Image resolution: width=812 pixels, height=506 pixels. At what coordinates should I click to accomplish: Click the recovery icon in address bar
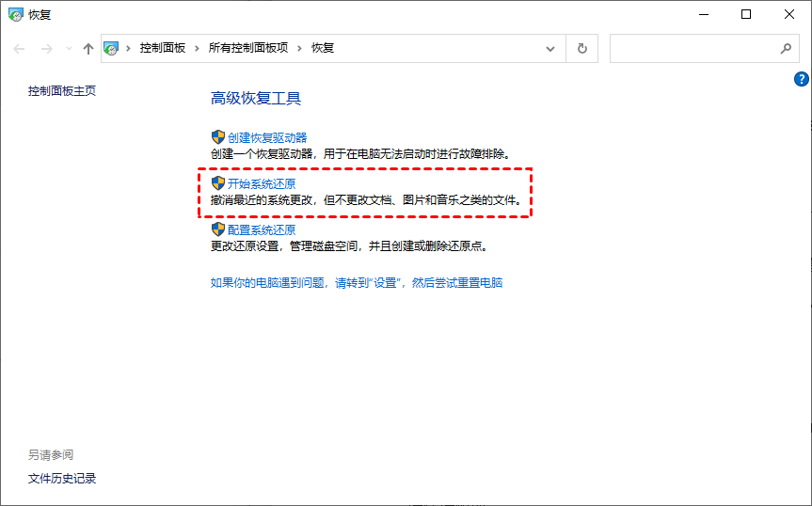click(x=112, y=48)
